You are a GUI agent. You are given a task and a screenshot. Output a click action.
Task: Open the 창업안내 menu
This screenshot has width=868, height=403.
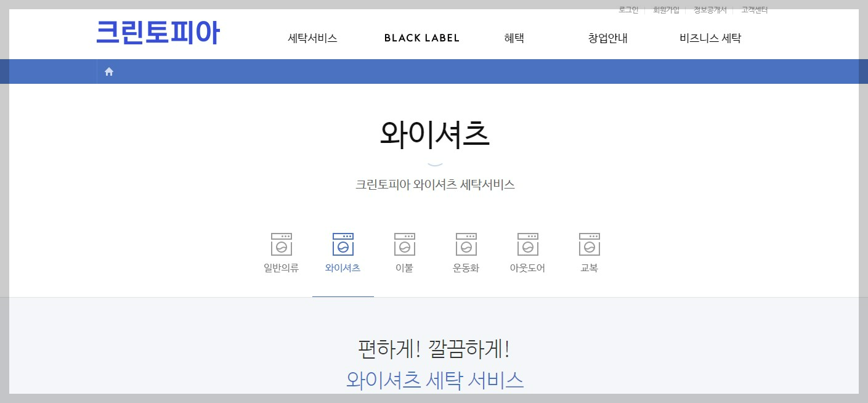click(x=607, y=38)
